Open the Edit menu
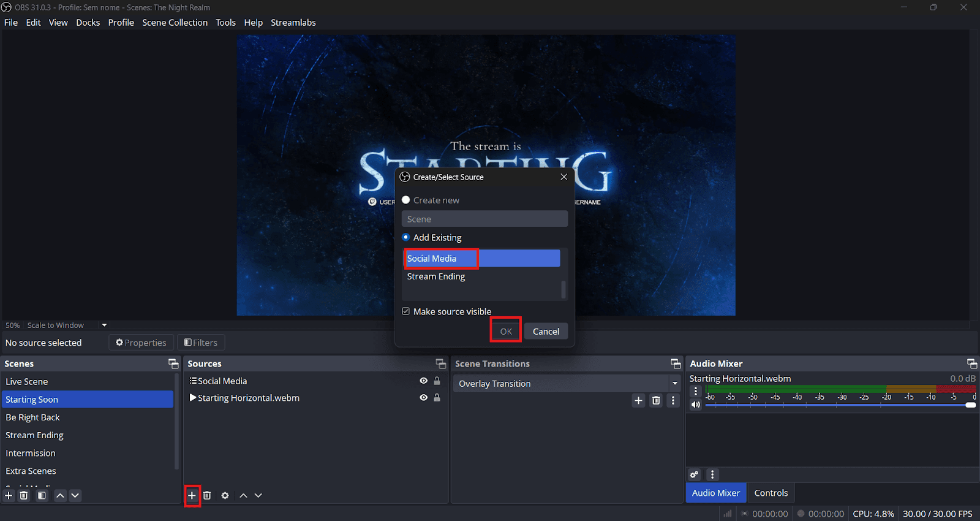This screenshot has width=980, height=521. [x=33, y=23]
